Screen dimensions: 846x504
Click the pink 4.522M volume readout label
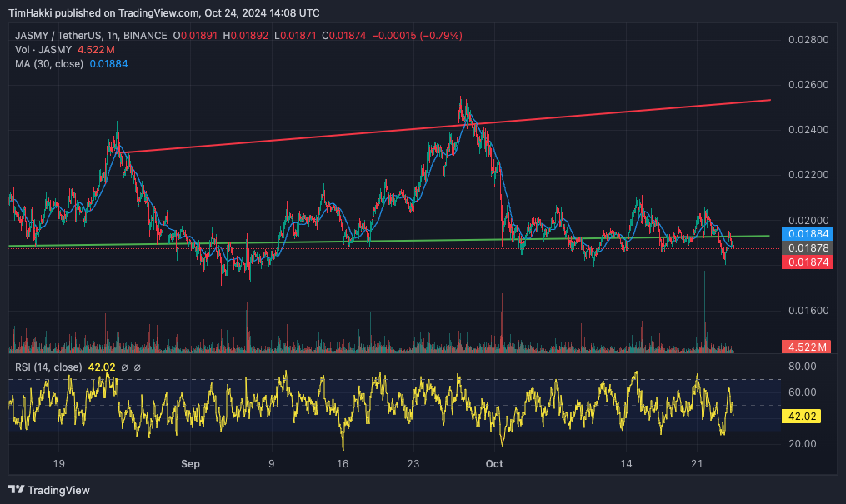coord(806,345)
